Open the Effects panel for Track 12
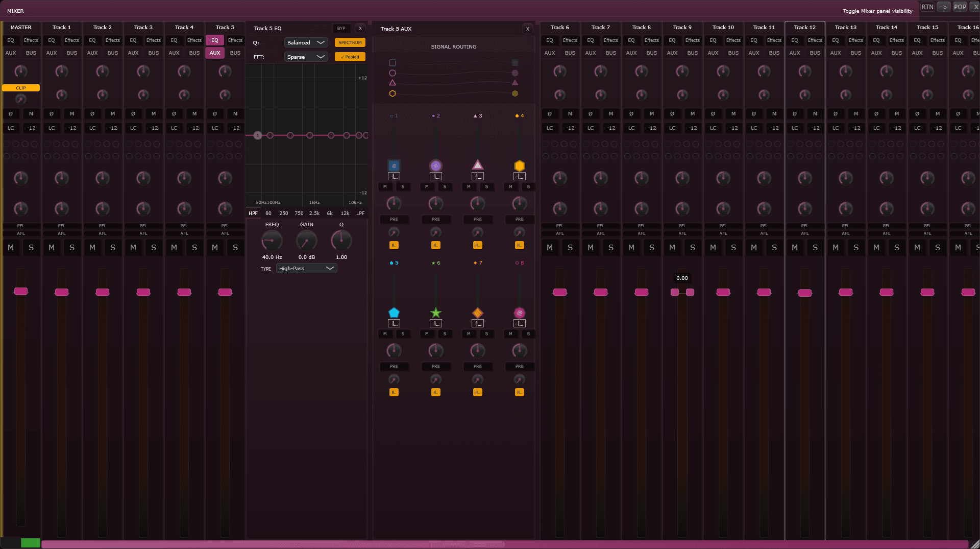The height and width of the screenshot is (549, 980). [x=815, y=40]
